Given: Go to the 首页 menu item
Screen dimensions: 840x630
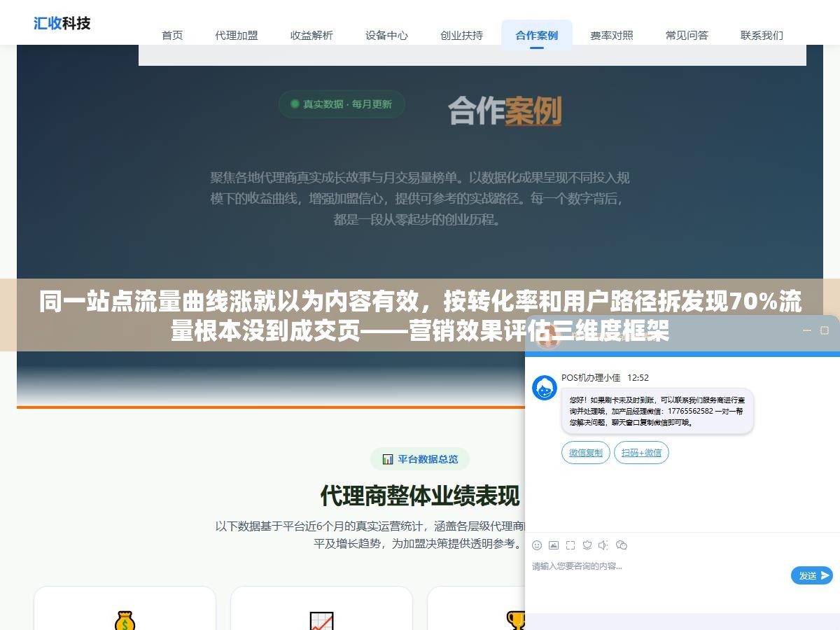Looking at the screenshot, I should [172, 35].
